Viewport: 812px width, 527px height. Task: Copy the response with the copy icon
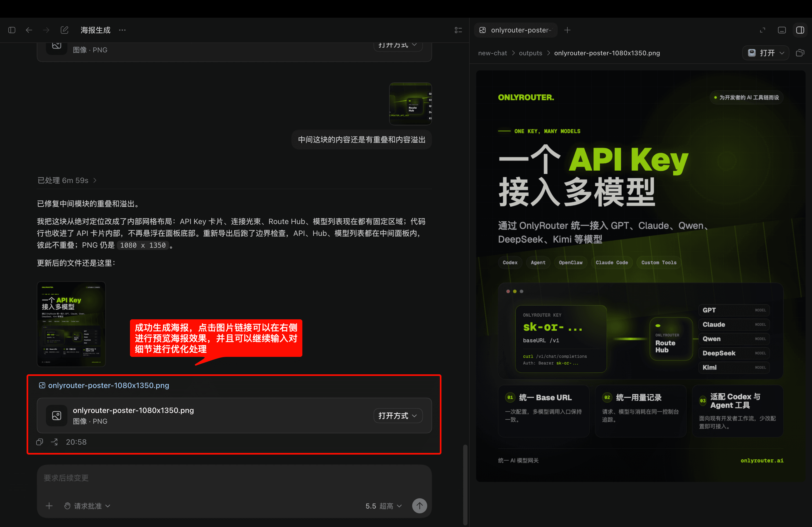point(39,442)
